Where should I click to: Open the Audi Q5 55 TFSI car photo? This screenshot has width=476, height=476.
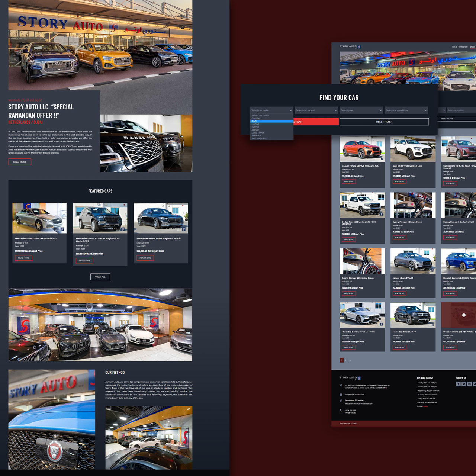coord(413,149)
